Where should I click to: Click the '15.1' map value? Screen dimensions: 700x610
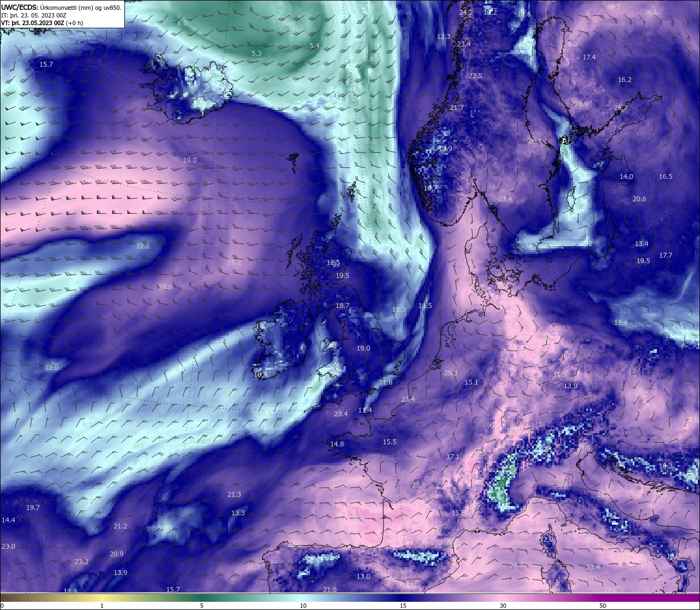pos(471,382)
